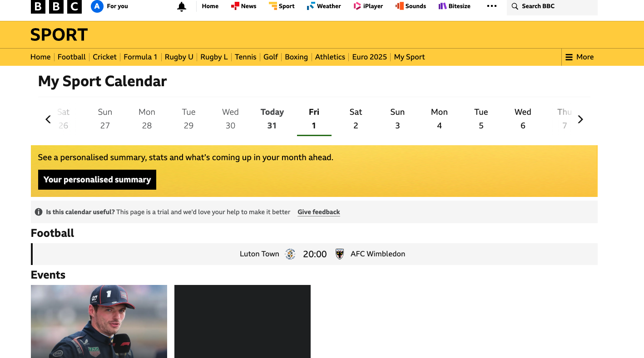
Task: Open the notifications bell
Action: [182, 6]
